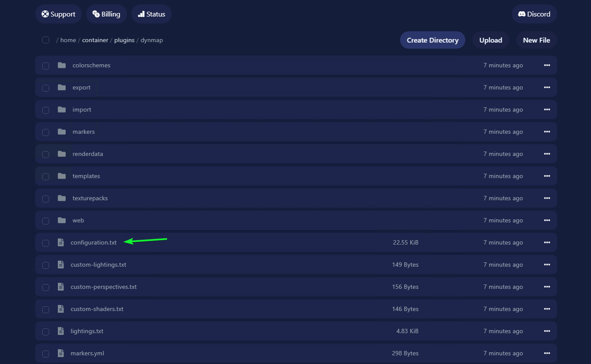Open the three-dot menu for configuration.txt
Screen dimensions: 591x364
[x=547, y=242]
